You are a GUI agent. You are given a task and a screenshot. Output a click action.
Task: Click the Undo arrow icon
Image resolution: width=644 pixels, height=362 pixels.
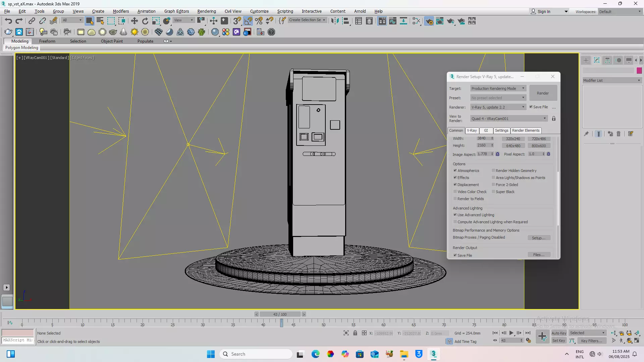[x=8, y=21]
